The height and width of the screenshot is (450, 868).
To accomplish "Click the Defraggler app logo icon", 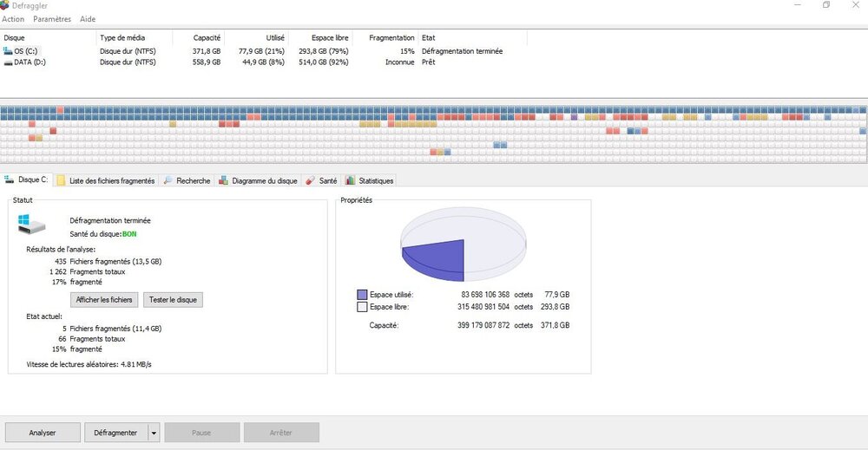I will 4,5.
